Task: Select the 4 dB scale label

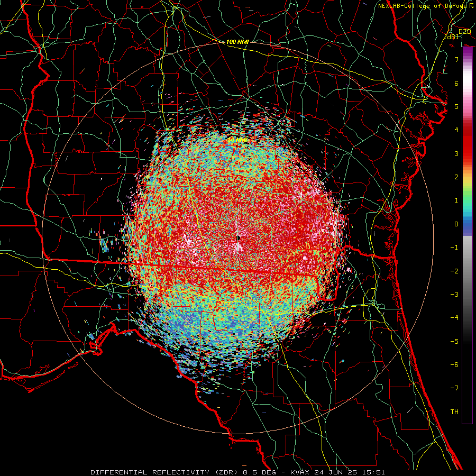Action: point(456,130)
